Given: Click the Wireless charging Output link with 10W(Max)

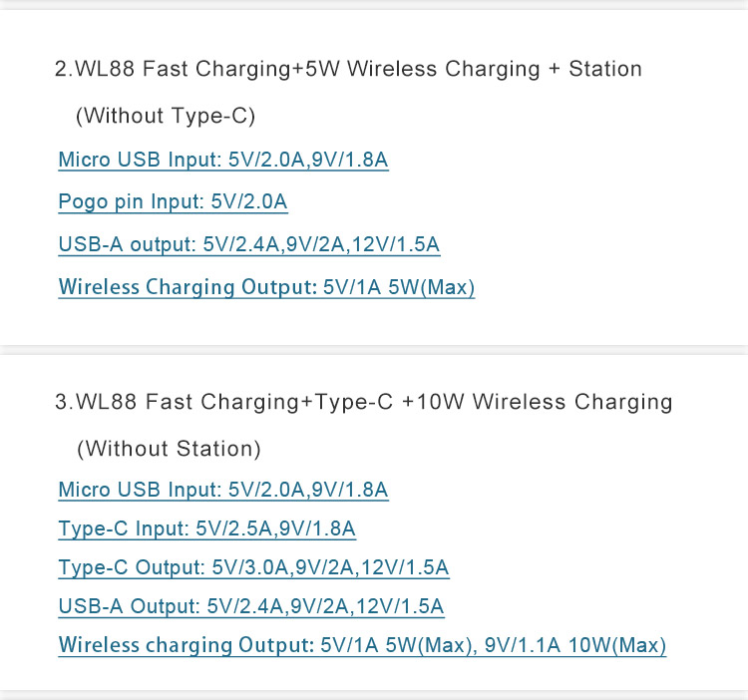Looking at the screenshot, I should tap(362, 645).
